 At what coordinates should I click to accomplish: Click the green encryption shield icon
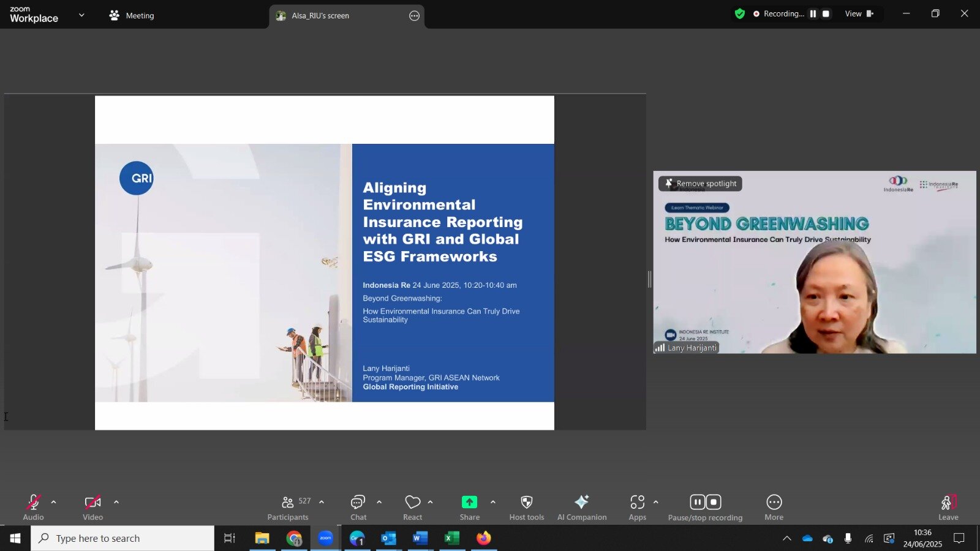[x=740, y=13]
